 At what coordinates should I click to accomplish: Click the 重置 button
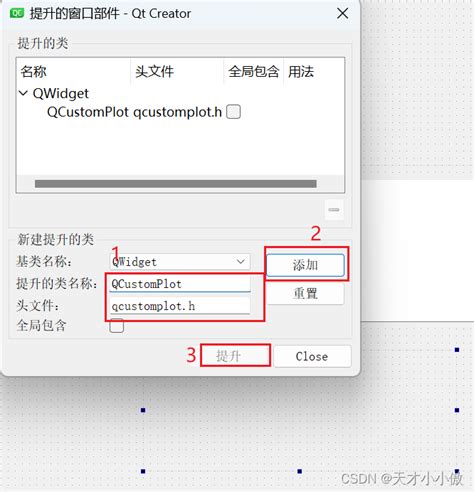[x=305, y=294]
